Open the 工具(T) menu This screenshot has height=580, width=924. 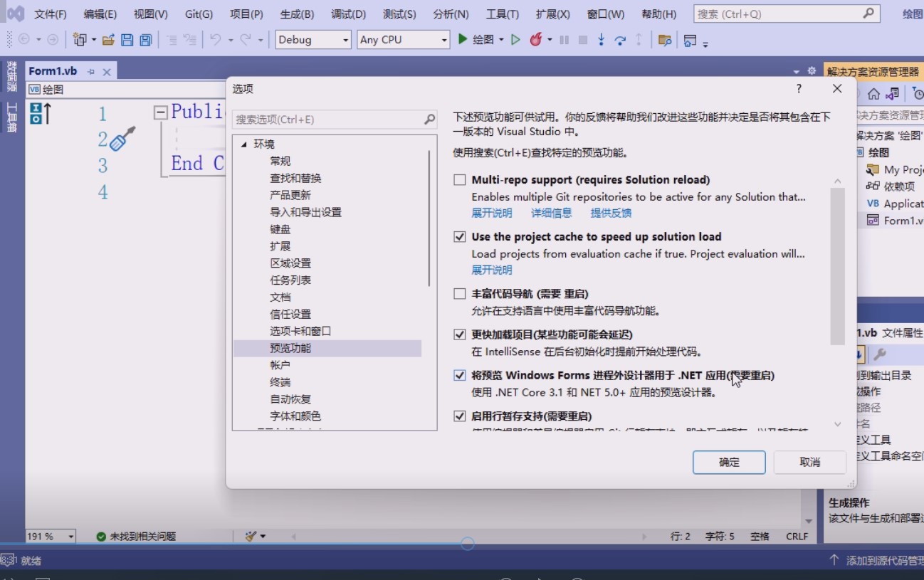click(x=503, y=14)
